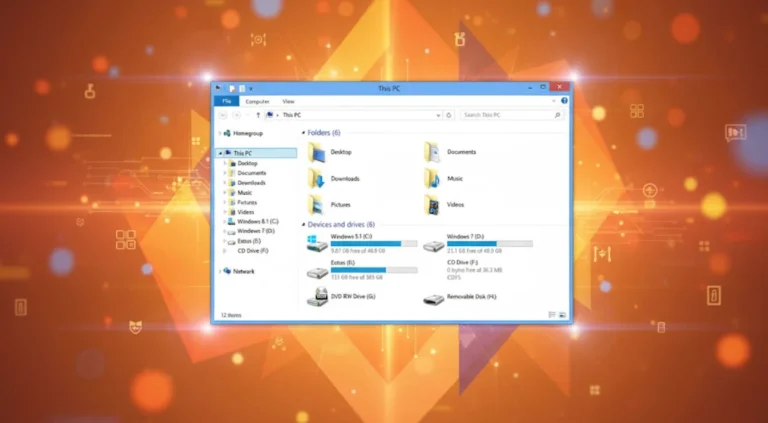Open the Customize Quick Access Toolbar arrow
Image resolution: width=768 pixels, height=423 pixels.
250,89
